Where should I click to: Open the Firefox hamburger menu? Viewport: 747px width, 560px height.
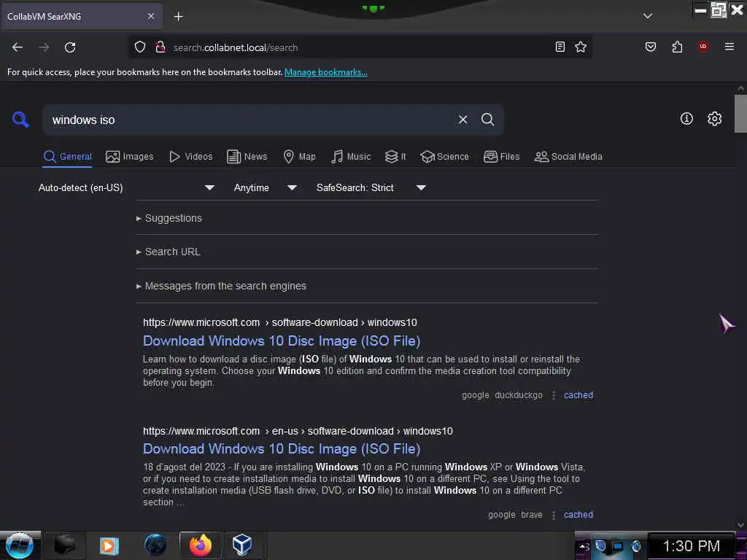[x=729, y=47]
